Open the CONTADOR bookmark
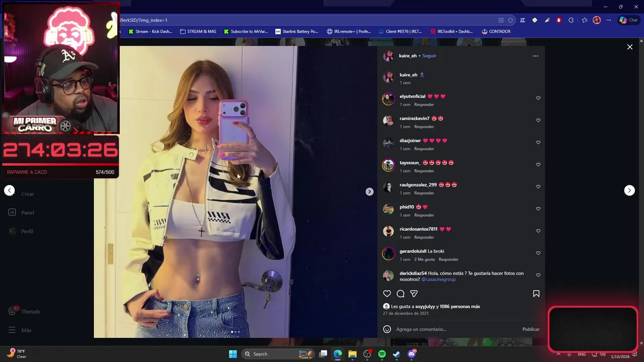Viewport: 644px width, 362px height. (x=496, y=31)
